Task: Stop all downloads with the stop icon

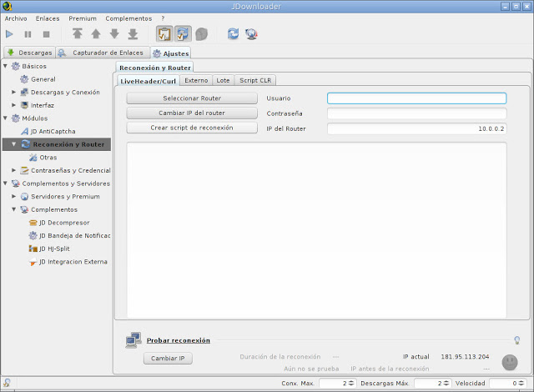Action: pyautogui.click(x=47, y=34)
